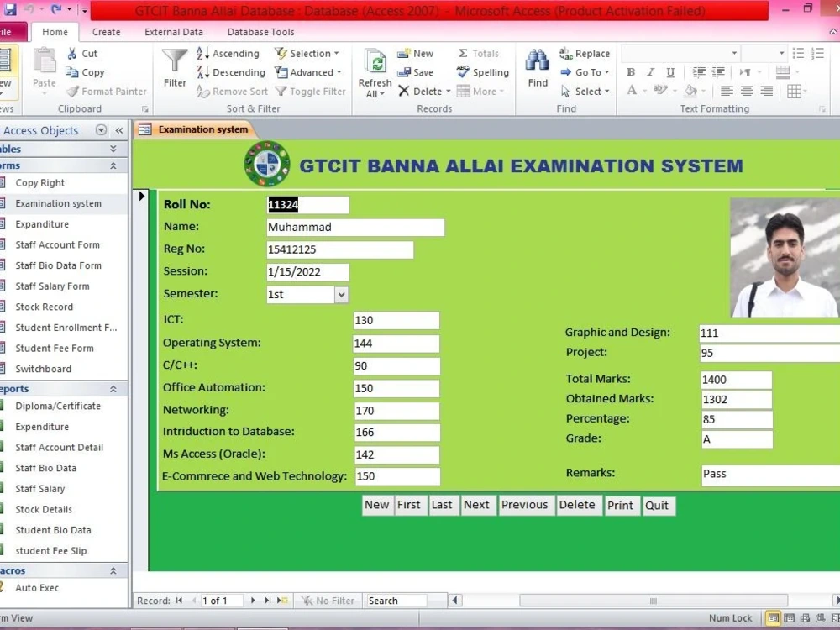The image size is (840, 630).
Task: Click the gridlines icon in Text Formatting
Action: point(794,91)
